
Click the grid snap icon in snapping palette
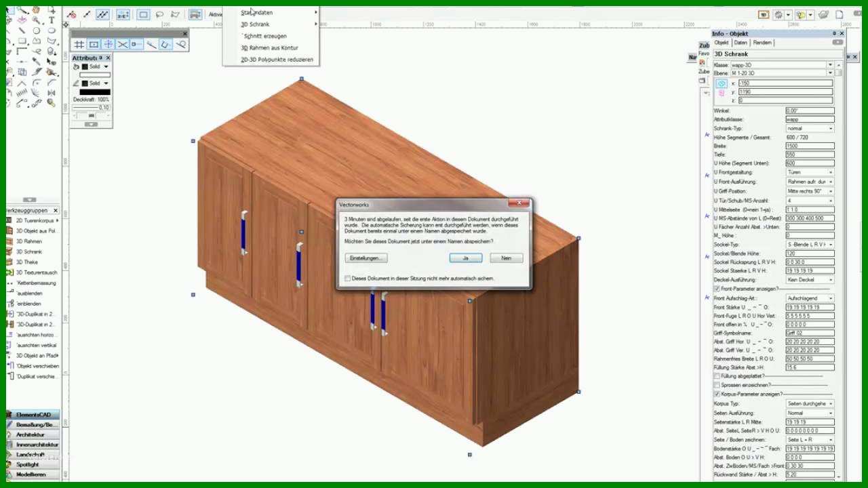tap(79, 45)
